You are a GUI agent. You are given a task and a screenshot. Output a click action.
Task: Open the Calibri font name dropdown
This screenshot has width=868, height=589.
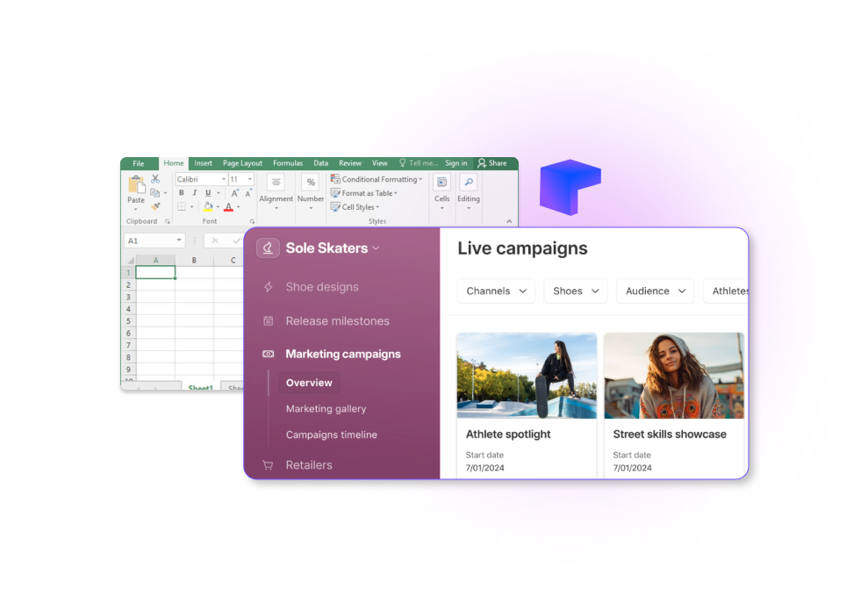pyautogui.click(x=224, y=179)
